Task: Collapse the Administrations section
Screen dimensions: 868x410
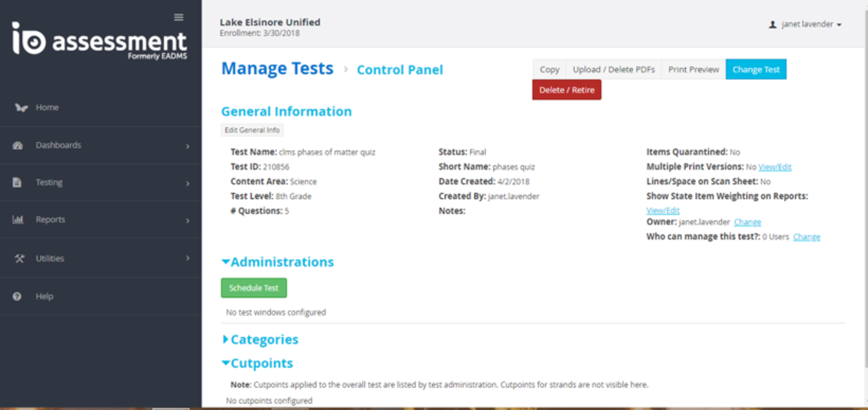Action: [x=226, y=262]
